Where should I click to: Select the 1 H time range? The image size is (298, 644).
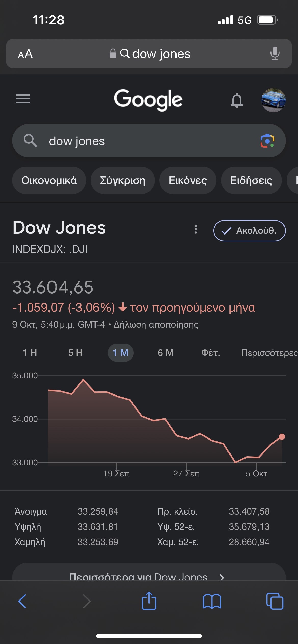click(30, 353)
